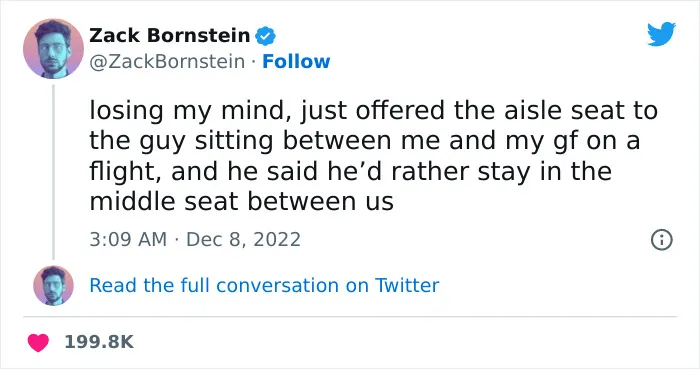700x369 pixels.
Task: Open the 3:09 AM timestamp link
Action: pyautogui.click(x=128, y=240)
